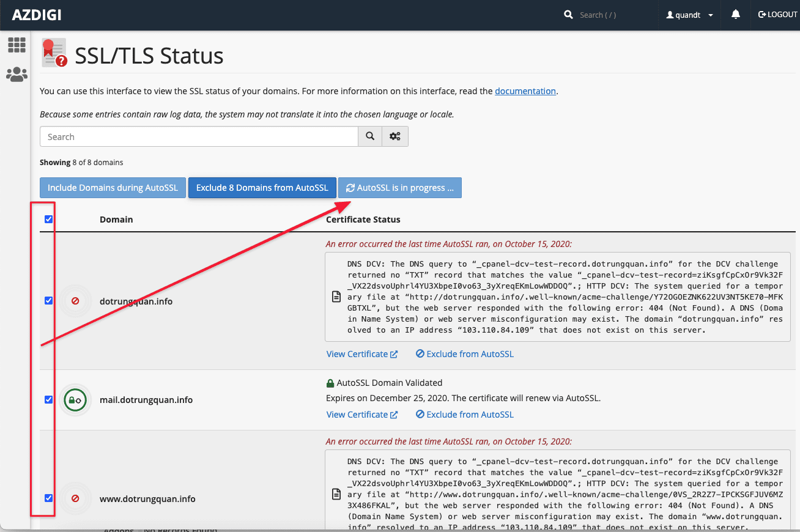Open the documentation link
Viewport: 800px width, 532px height.
pyautogui.click(x=525, y=91)
